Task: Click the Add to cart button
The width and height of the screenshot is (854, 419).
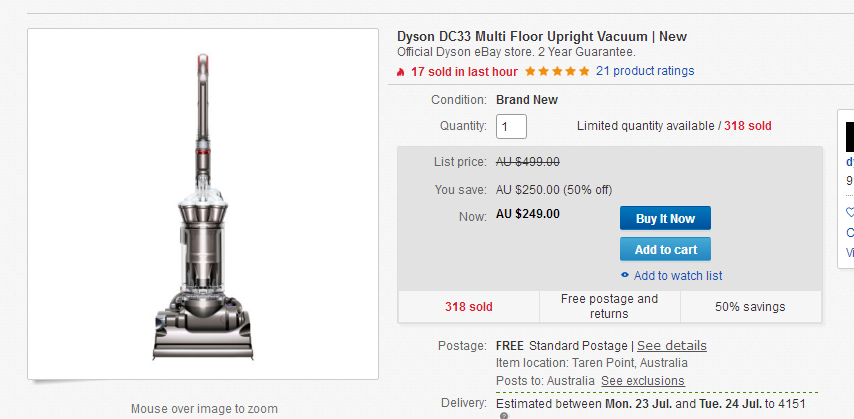Action: (x=665, y=250)
